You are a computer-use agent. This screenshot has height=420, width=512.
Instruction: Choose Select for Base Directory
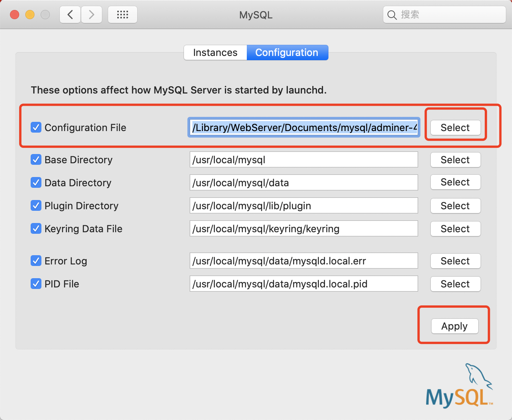(x=455, y=160)
